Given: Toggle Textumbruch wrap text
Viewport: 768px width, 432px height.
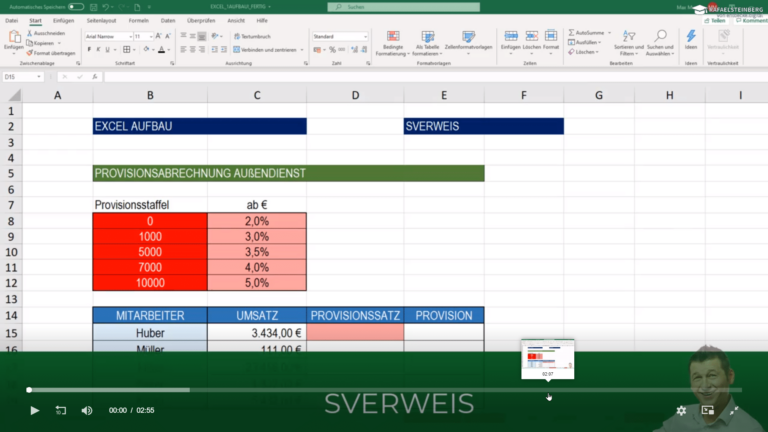Looking at the screenshot, I should [251, 36].
